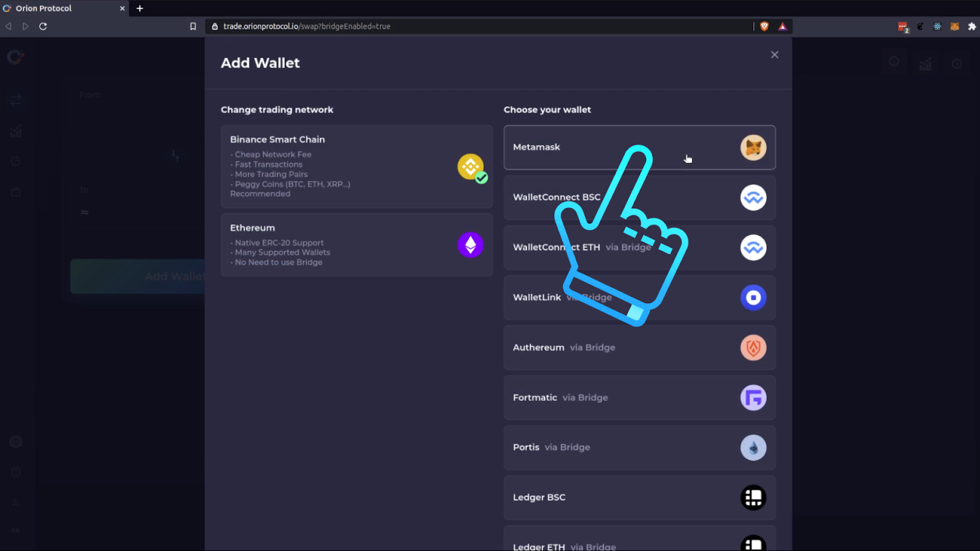This screenshot has width=980, height=551.
Task: Click the "Cheap Network Fee" text
Action: [x=273, y=155]
